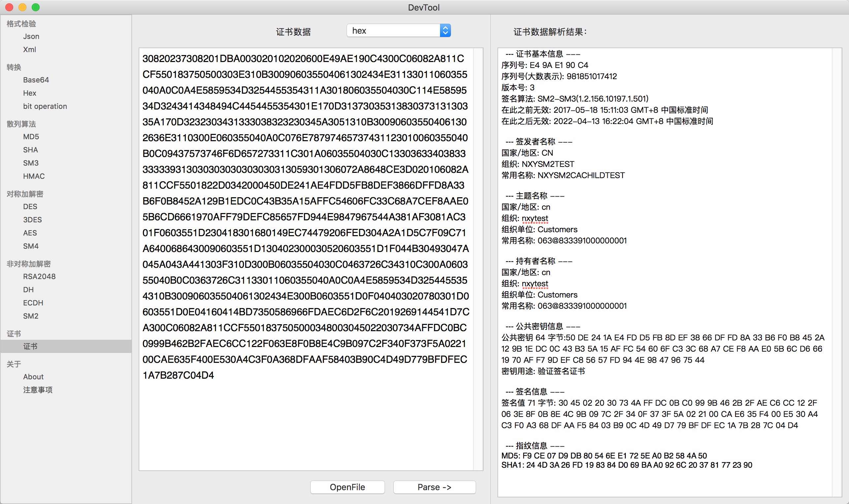Click the green window zoom button
The image size is (849, 504).
coord(36,7)
